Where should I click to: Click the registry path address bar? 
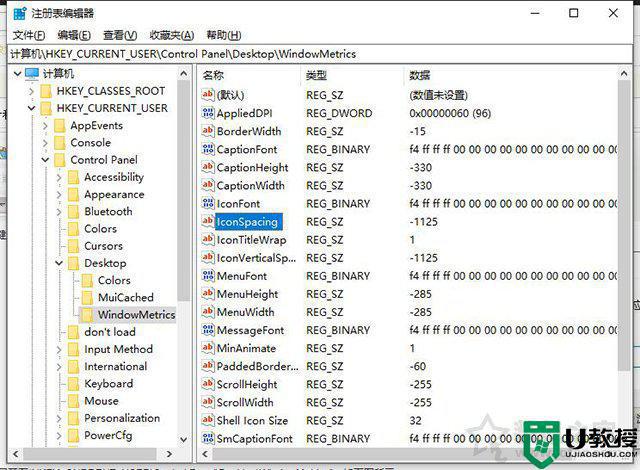click(320, 54)
